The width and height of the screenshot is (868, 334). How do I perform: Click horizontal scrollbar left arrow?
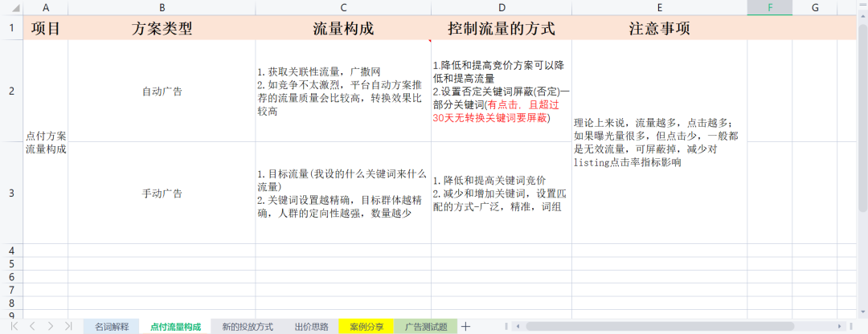[517, 326]
